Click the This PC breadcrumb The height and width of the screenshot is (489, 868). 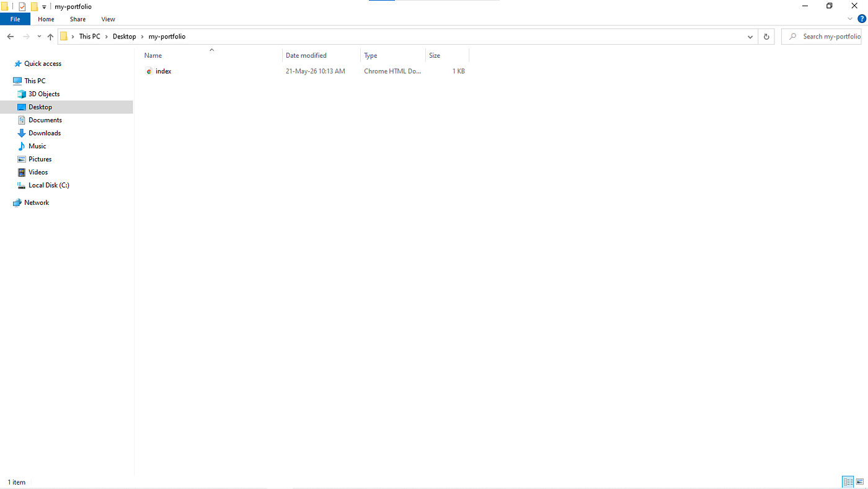pos(89,37)
